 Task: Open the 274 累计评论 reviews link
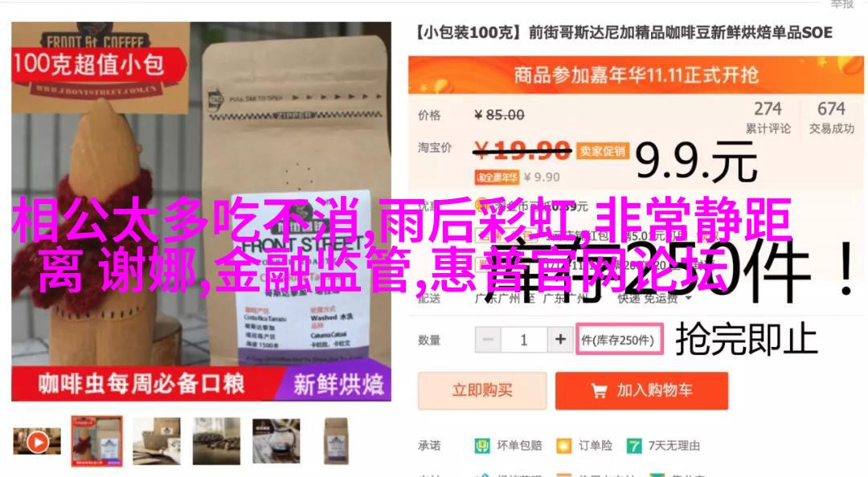click(768, 117)
